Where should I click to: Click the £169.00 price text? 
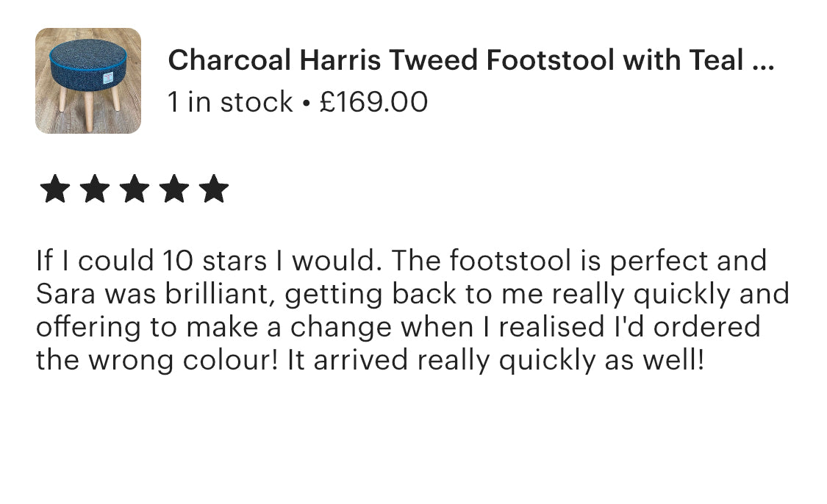coord(373,102)
